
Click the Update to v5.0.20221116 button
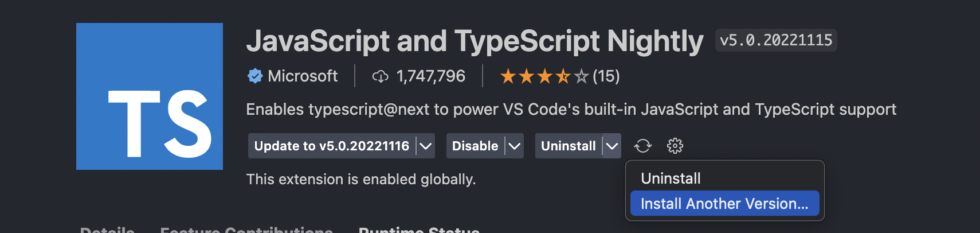(332, 146)
